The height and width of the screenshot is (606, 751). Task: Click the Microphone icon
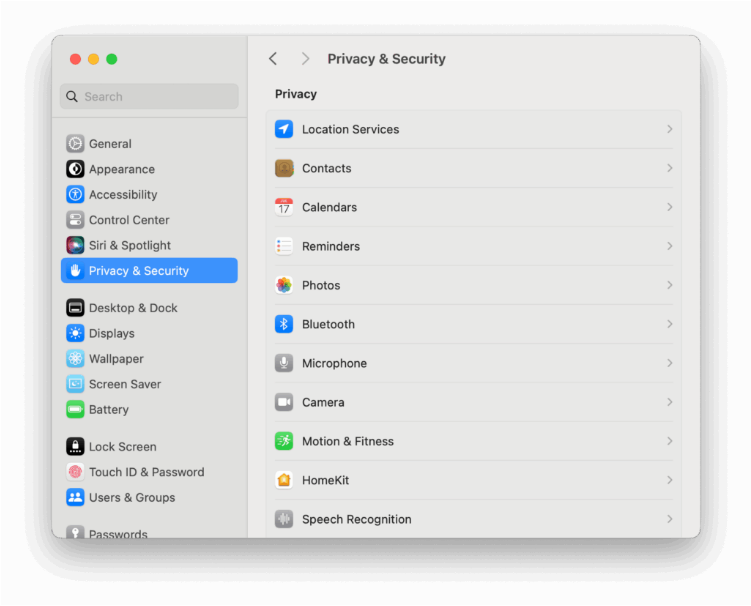284,363
